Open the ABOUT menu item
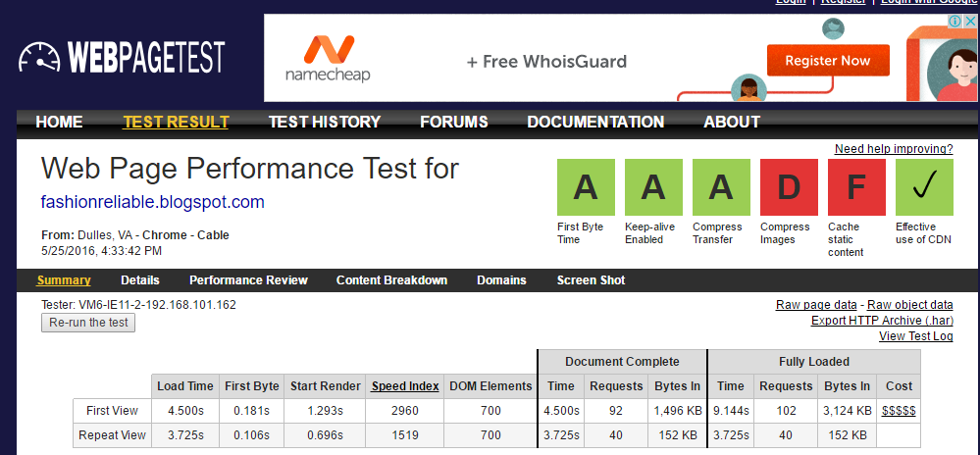Image resolution: width=980 pixels, height=455 pixels. pyautogui.click(x=732, y=122)
